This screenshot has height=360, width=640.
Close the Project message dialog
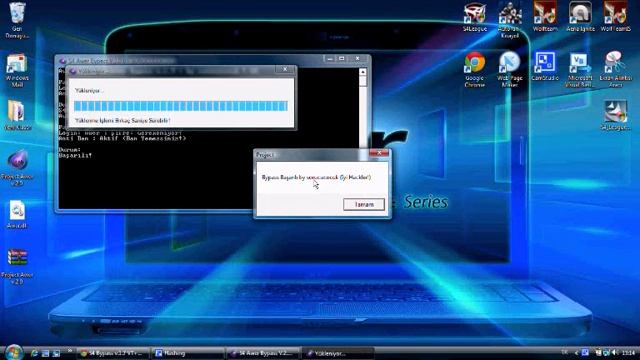[379, 153]
